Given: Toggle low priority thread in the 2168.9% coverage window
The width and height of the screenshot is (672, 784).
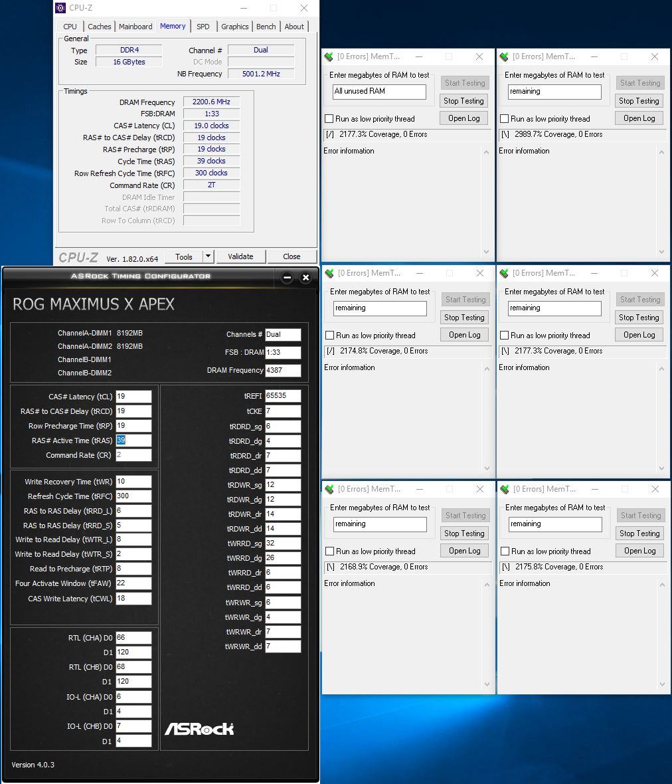Looking at the screenshot, I should (330, 551).
